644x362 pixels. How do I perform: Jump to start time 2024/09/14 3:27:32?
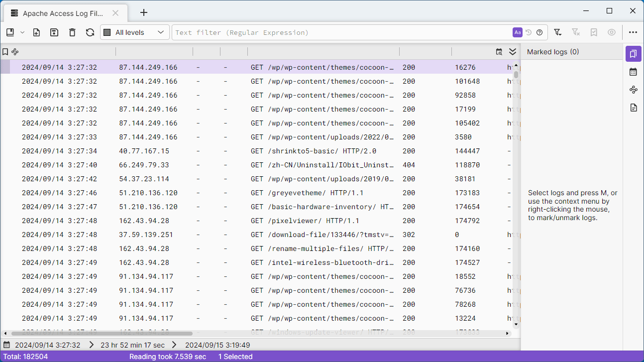point(48,345)
